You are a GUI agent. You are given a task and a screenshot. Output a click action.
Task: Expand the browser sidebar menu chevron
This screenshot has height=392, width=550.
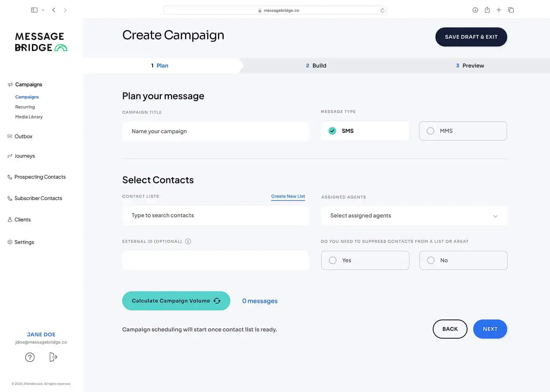tap(43, 10)
